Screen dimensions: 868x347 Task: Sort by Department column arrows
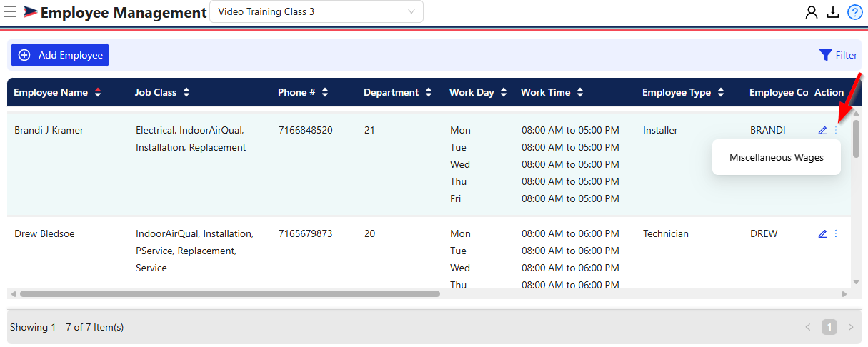pos(429,93)
